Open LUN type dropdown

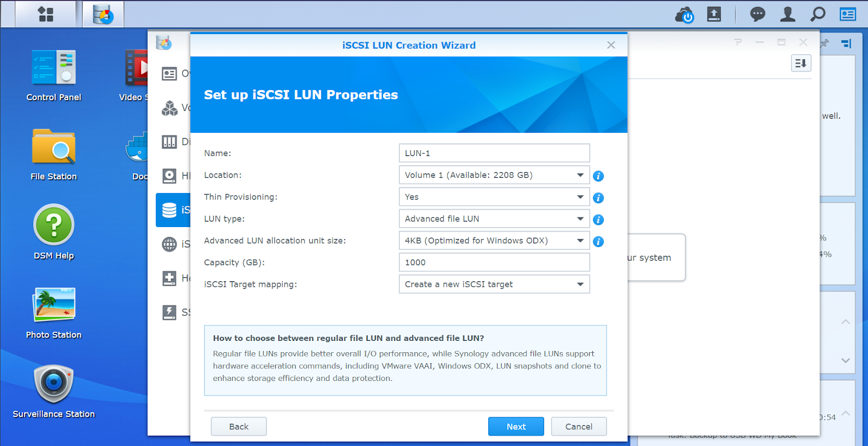point(494,218)
